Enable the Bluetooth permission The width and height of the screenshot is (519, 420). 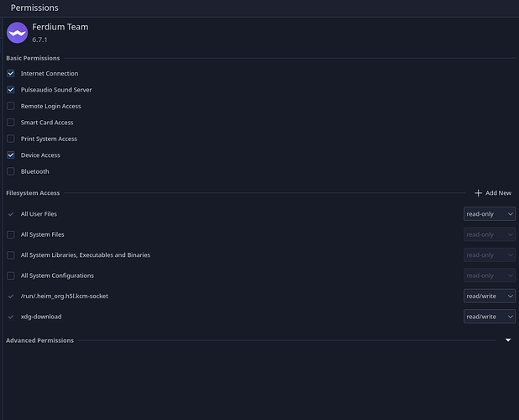[x=11, y=171]
